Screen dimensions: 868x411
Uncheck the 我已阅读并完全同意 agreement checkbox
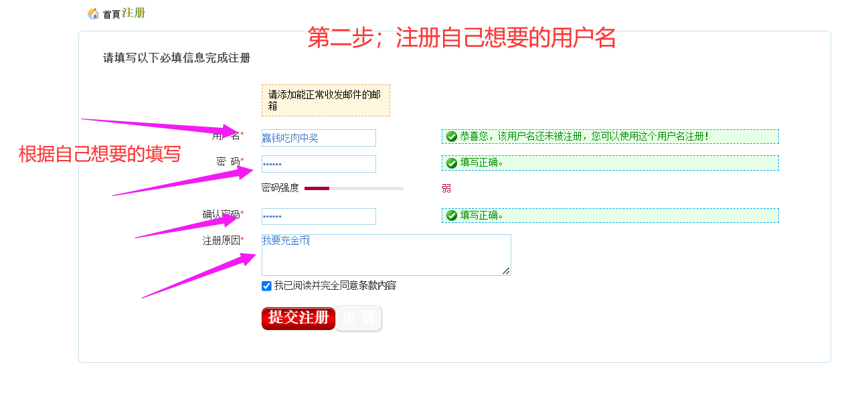[266, 286]
